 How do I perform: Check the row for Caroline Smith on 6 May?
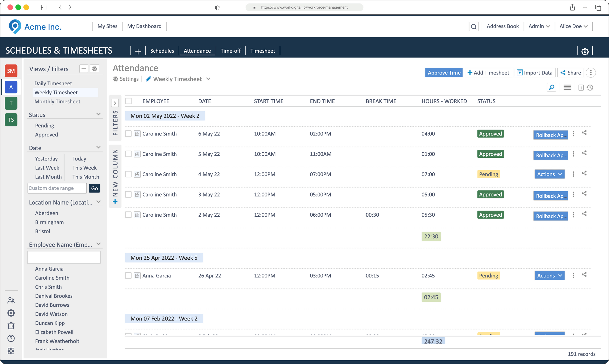[x=128, y=134]
